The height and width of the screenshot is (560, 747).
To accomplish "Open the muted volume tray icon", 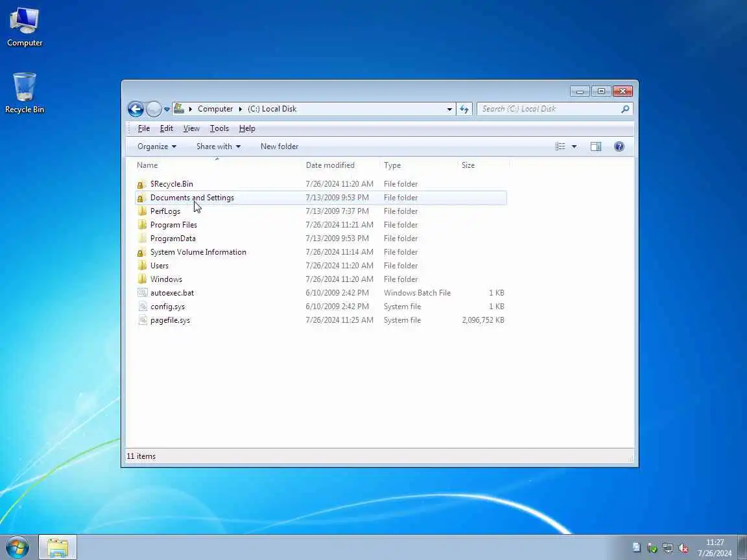I will tap(683, 548).
